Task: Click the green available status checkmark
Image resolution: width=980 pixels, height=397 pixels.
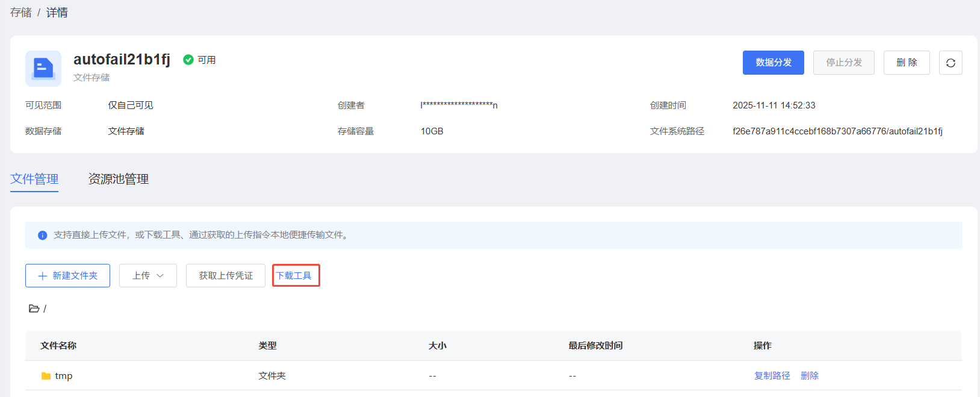Action: pos(188,60)
